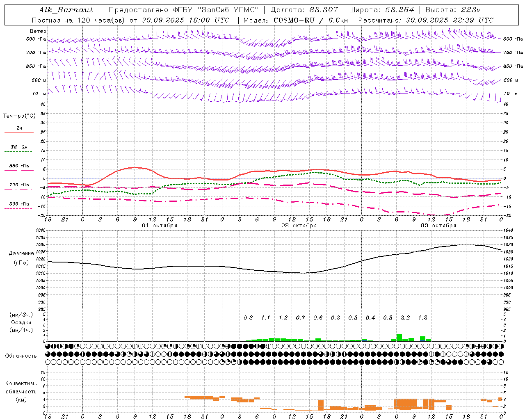The height and width of the screenshot is (420, 525).
Task: Click the solid red line sample under the "2м" legend
Action: 19,133
